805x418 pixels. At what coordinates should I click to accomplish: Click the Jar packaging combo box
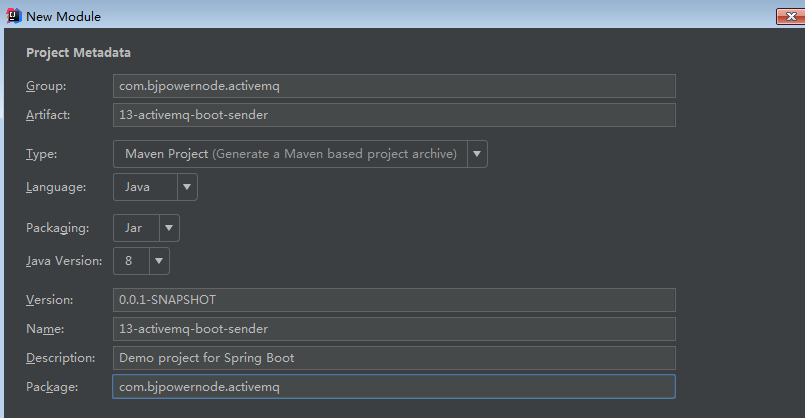(x=135, y=228)
